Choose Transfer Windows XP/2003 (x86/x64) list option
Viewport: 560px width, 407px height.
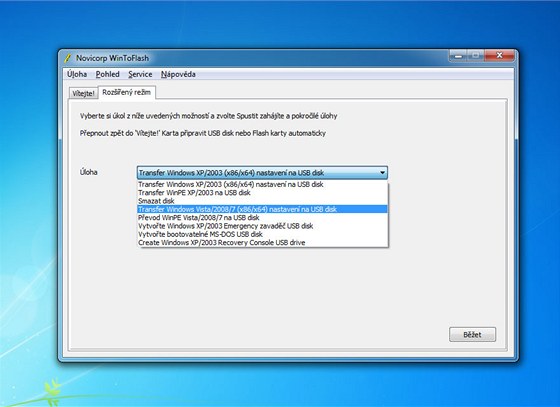pos(262,185)
